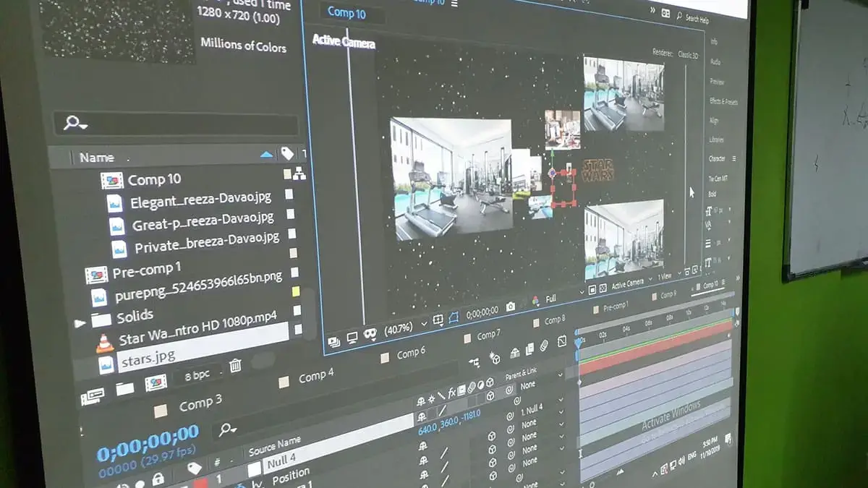Create a new composition icon
The width and height of the screenshot is (868, 488).
[156, 382]
